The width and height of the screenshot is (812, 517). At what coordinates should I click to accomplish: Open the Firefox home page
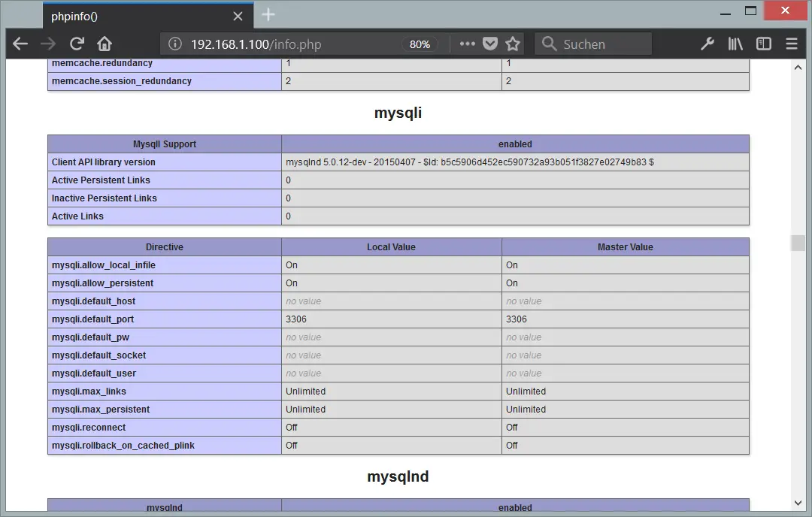pyautogui.click(x=105, y=44)
